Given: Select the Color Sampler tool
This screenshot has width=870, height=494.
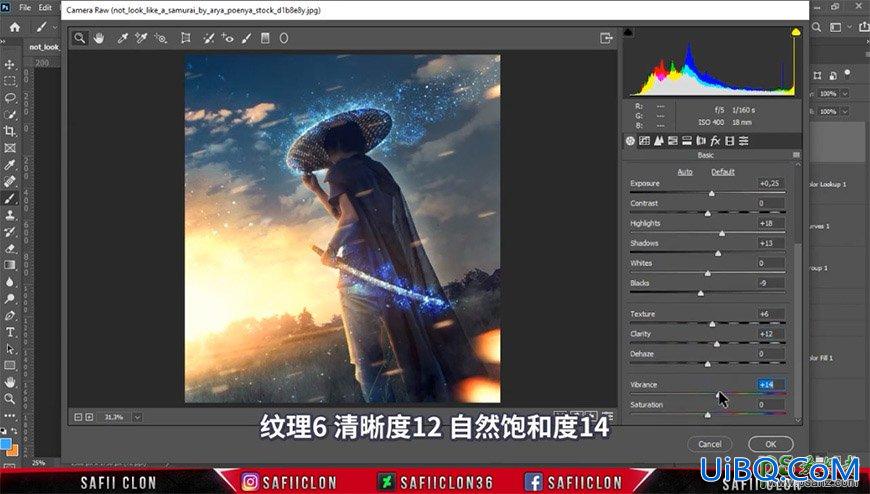Looking at the screenshot, I should (141, 38).
